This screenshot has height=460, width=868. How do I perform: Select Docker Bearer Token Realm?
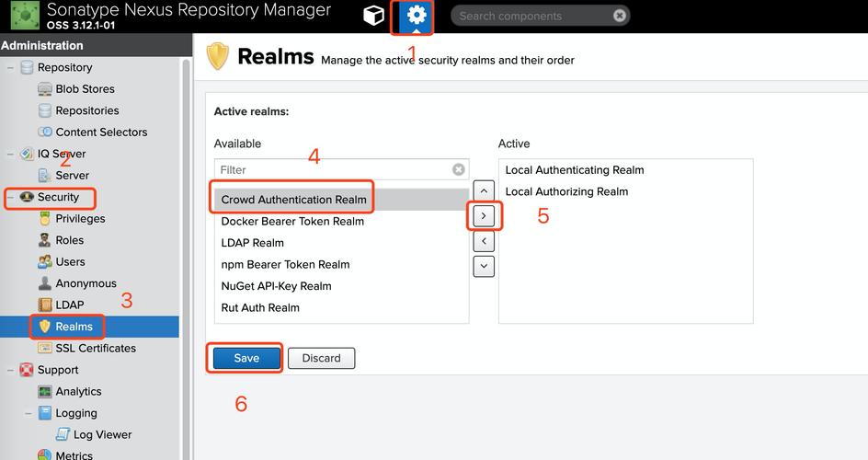(292, 222)
